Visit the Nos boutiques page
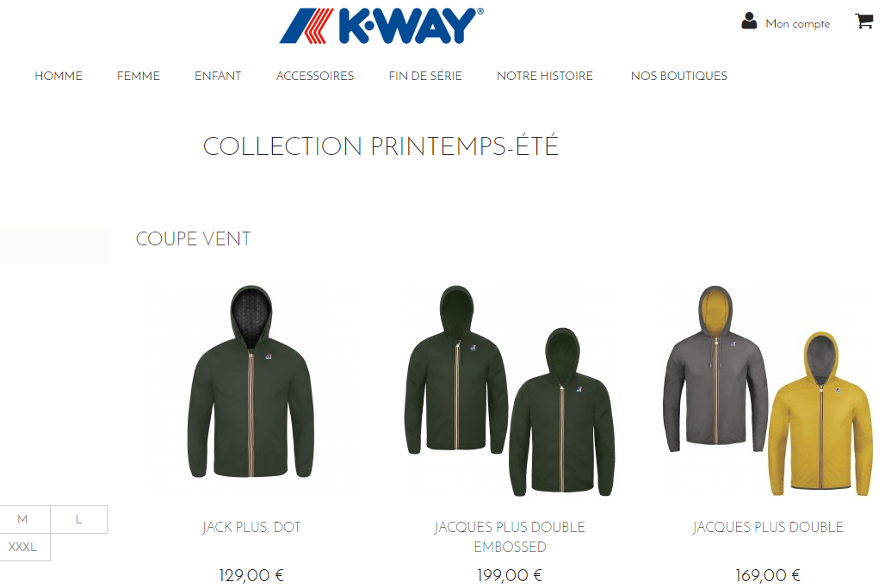This screenshot has height=588, width=885. point(679,76)
